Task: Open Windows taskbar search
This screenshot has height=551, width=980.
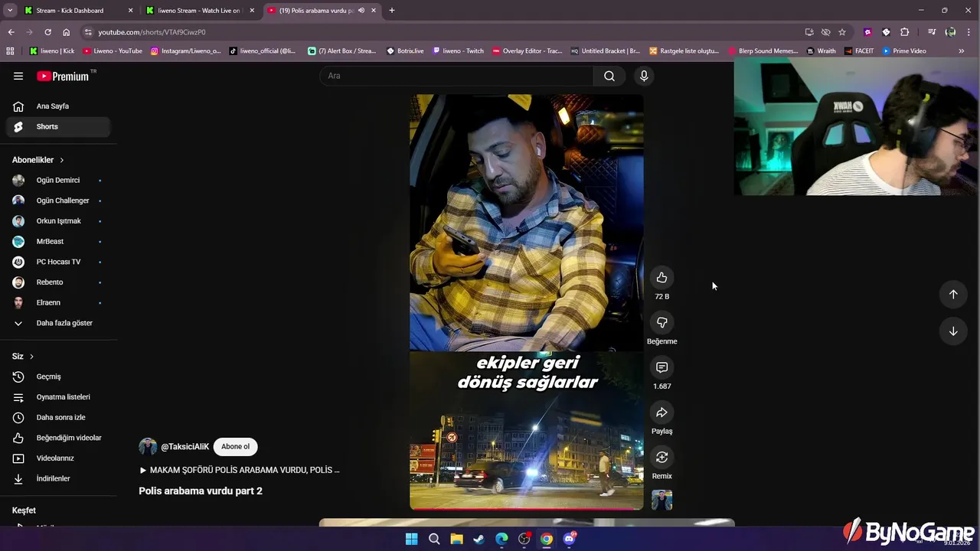Action: click(x=434, y=539)
